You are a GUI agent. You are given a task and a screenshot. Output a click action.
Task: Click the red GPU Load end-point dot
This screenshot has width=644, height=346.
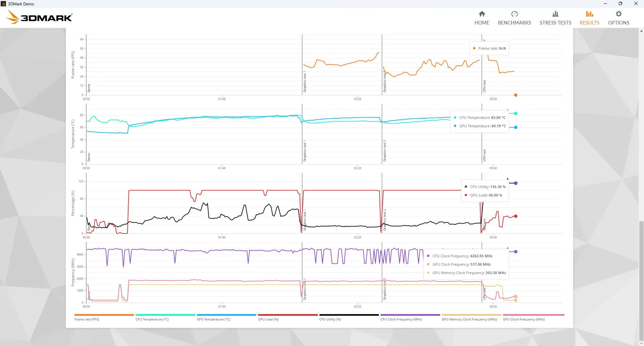(x=516, y=216)
